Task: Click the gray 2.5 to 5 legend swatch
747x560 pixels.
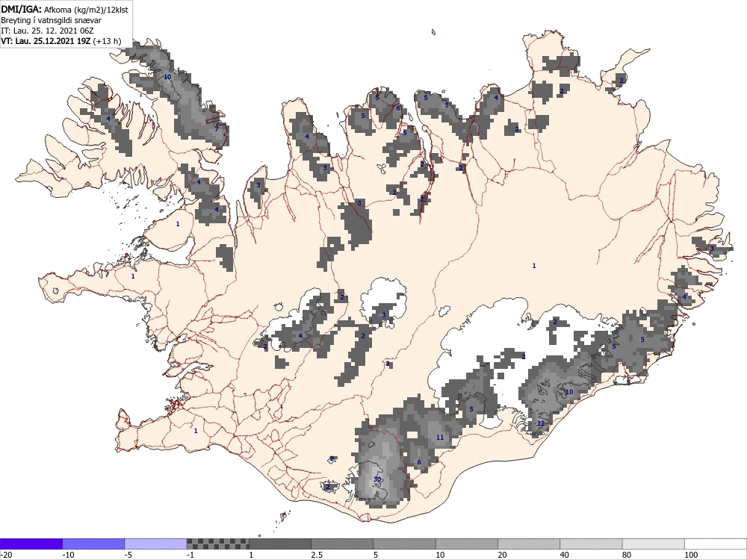Action: [x=342, y=544]
